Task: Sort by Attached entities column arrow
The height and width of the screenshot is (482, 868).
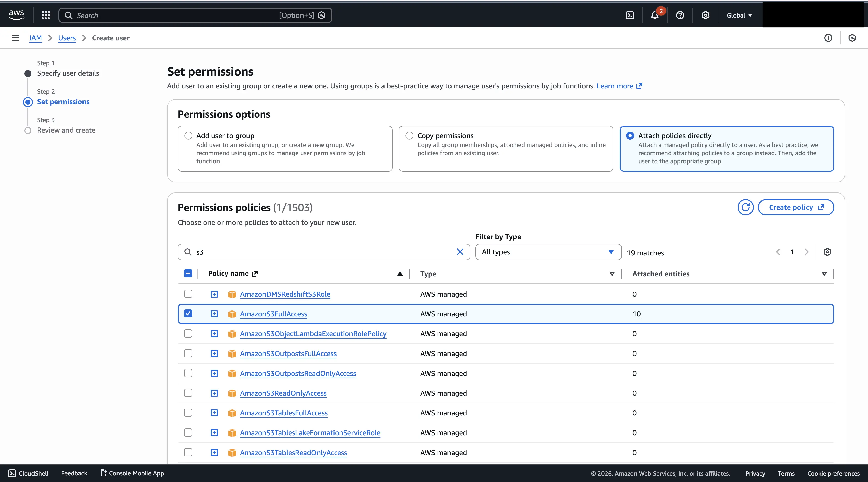Action: 824,274
